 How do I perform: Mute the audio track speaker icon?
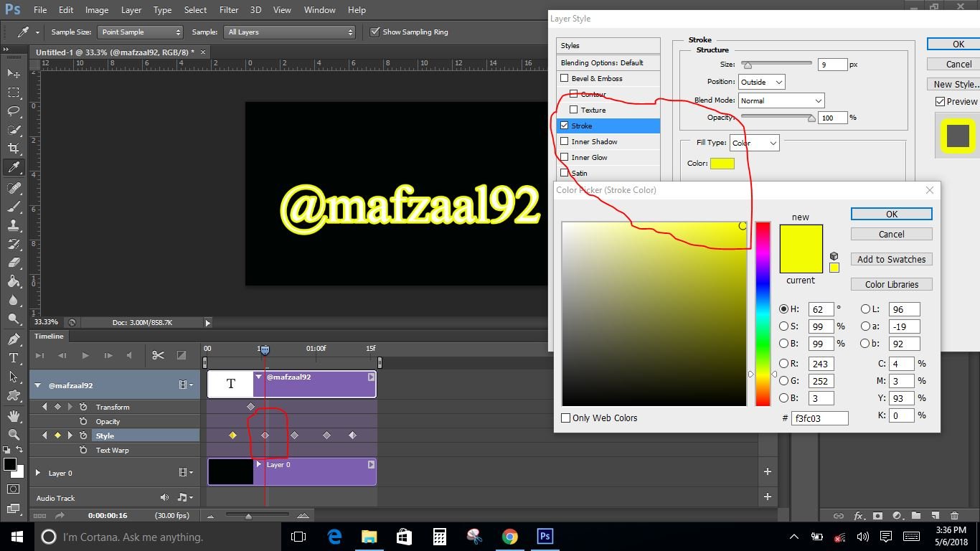[164, 497]
